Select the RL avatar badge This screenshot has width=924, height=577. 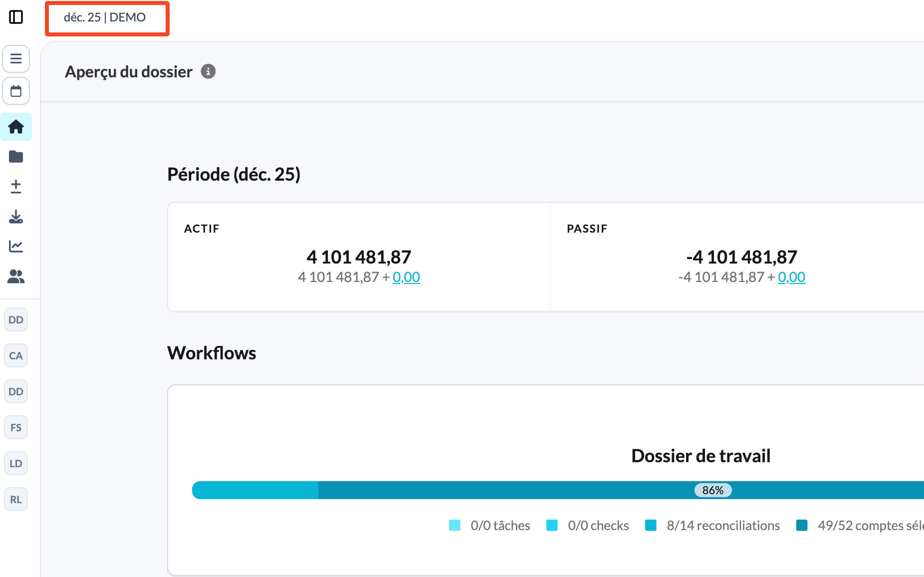[16, 500]
